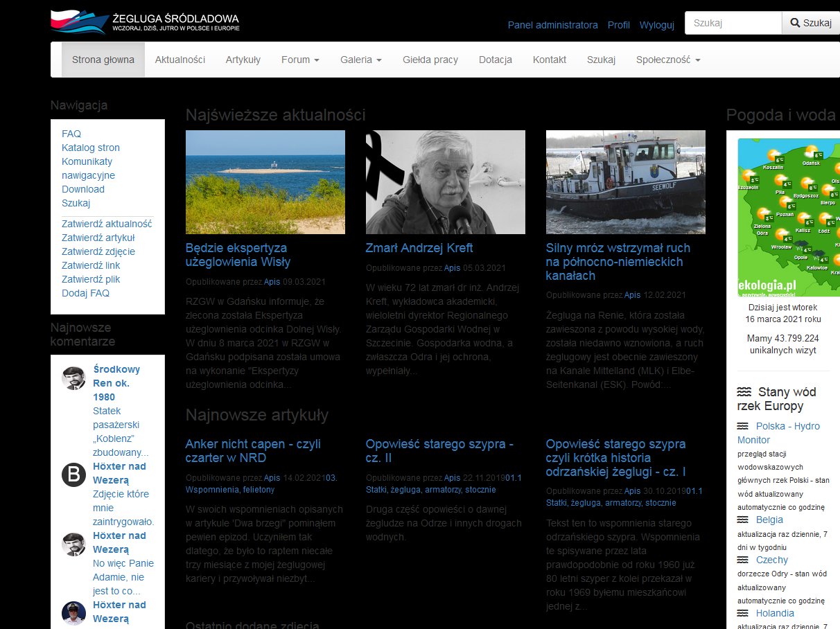Screen dimensions: 840x629
Task: Click the letter B commenter avatar
Action: click(73, 475)
